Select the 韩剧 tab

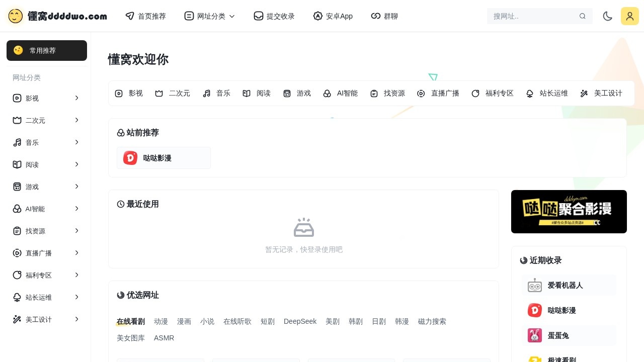356,321
